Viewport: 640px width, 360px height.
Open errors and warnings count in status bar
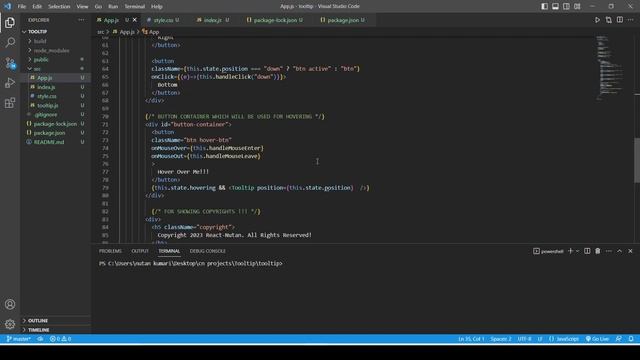[60, 339]
